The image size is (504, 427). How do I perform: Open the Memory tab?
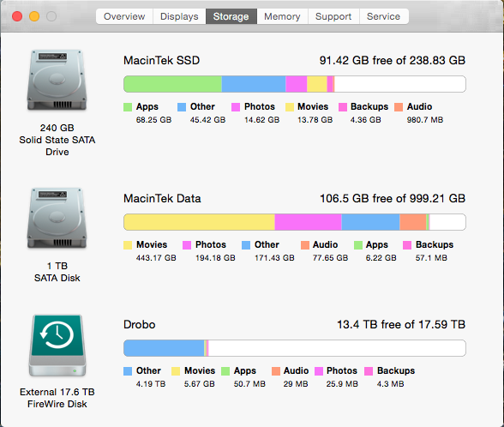tap(282, 16)
